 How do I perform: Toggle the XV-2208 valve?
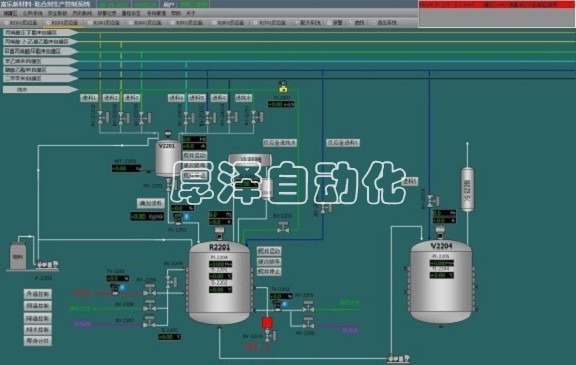150,306
